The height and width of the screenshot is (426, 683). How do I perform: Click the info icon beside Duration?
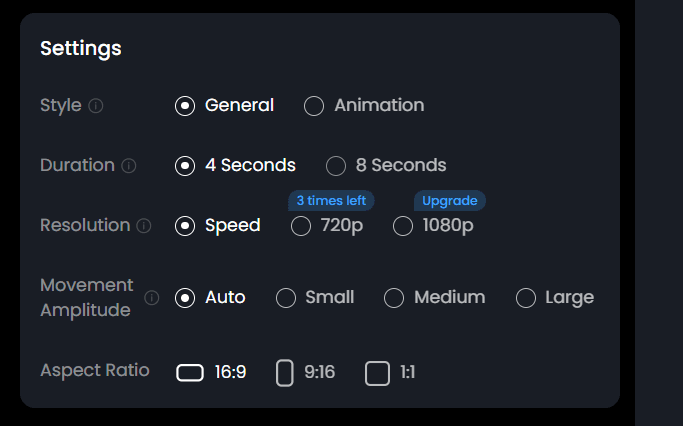coord(129,166)
